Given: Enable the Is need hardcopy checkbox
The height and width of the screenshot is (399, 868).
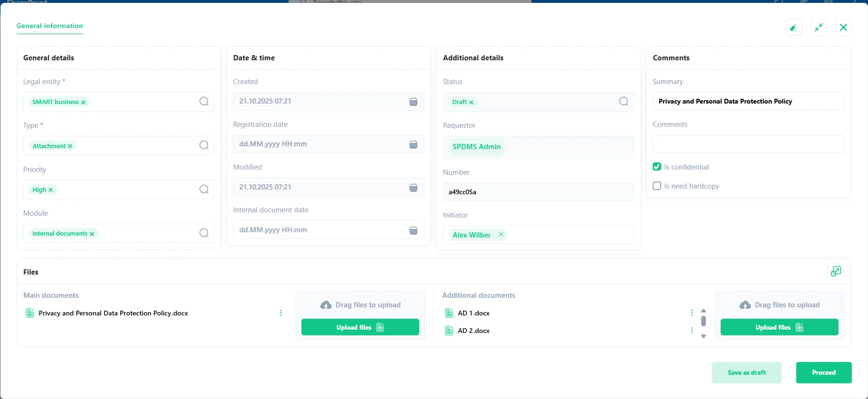Looking at the screenshot, I should (657, 186).
